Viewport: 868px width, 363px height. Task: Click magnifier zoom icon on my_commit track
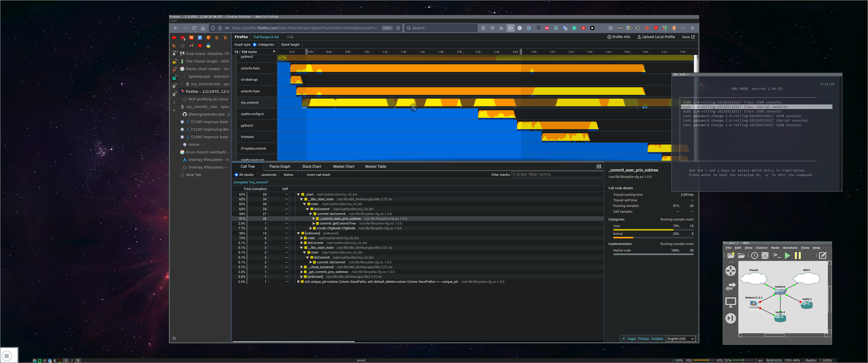tap(413, 108)
